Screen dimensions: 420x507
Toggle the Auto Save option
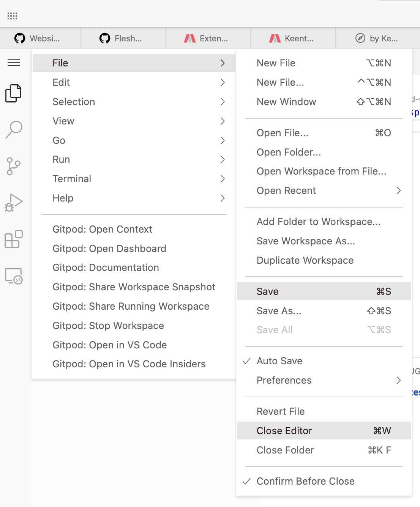[279, 361]
